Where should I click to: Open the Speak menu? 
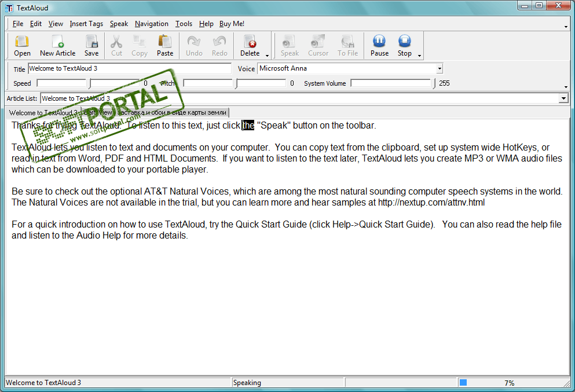click(x=119, y=24)
